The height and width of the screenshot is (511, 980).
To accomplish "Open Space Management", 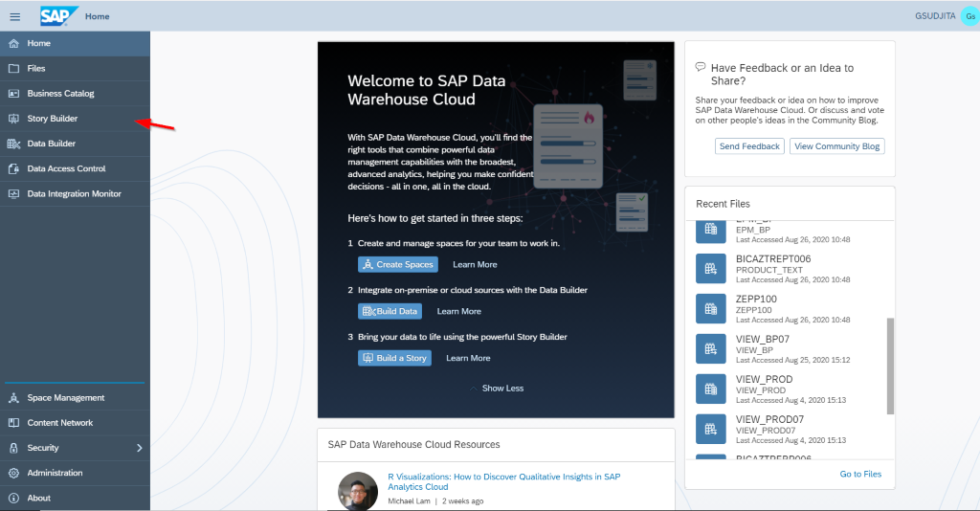I will [75, 398].
